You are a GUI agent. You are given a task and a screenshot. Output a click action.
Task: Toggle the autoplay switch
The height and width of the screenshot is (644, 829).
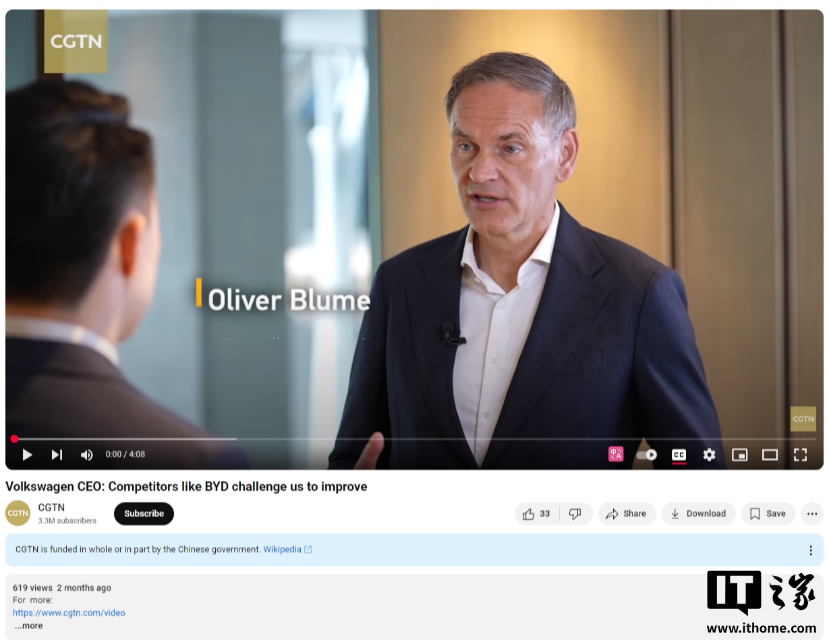646,455
